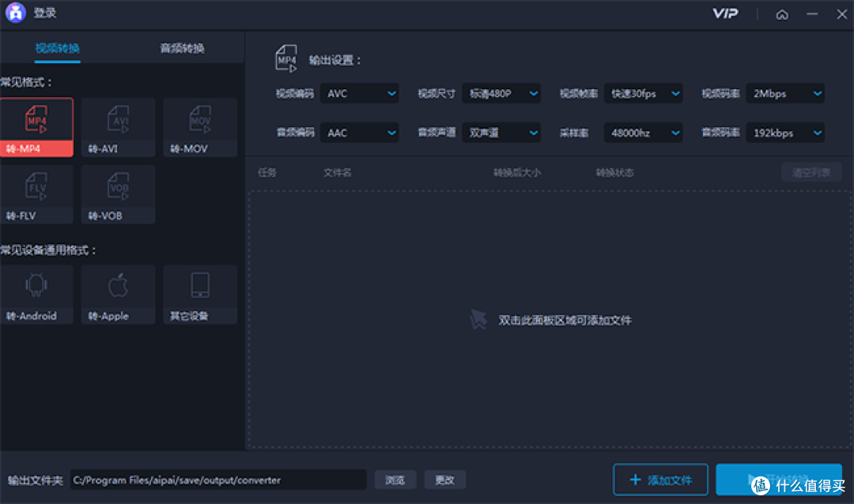Screen dimensions: 854x504
Task: Choose the 其它设备 device format
Action: (x=200, y=295)
